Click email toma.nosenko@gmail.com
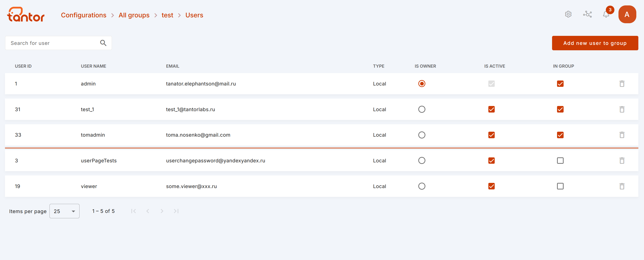Image resolution: width=644 pixels, height=260 pixels. [198, 135]
